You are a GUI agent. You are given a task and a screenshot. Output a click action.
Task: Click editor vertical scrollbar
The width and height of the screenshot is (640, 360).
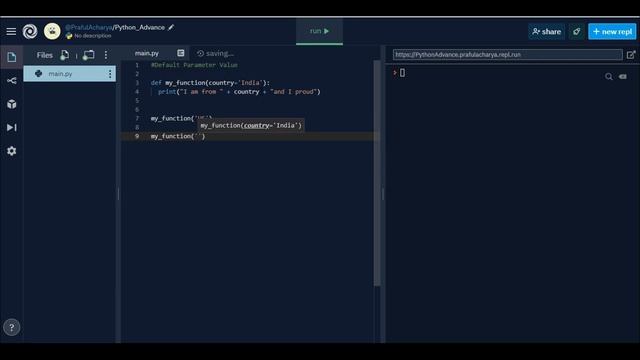(x=377, y=173)
